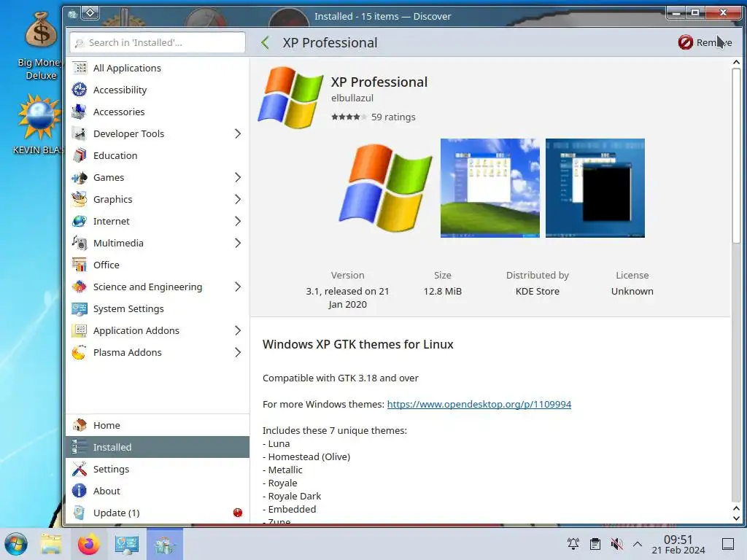Click the Multimedia speaker icon
The height and width of the screenshot is (560, 747).
coord(80,244)
